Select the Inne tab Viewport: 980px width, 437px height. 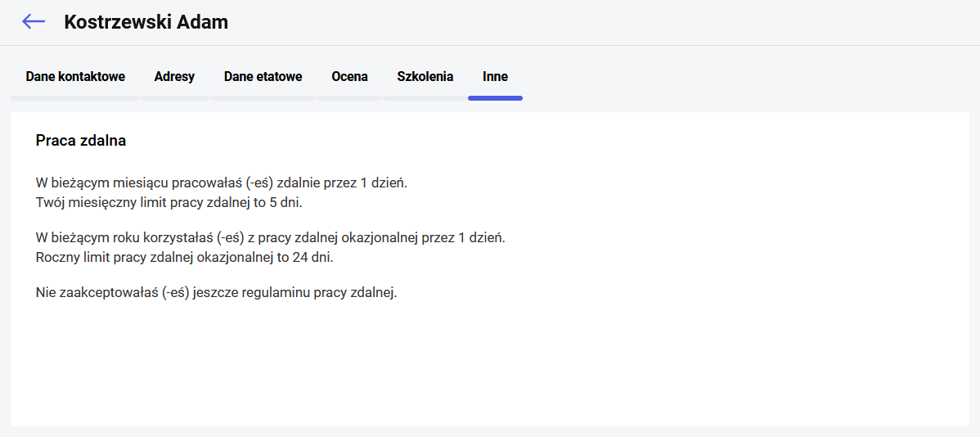495,77
